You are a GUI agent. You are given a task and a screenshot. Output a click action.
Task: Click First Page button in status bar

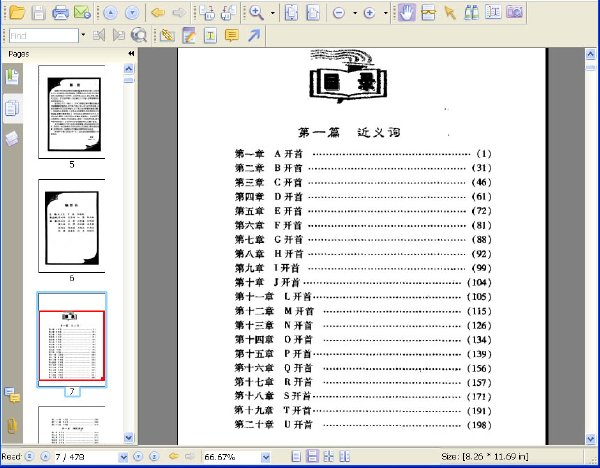29,457
